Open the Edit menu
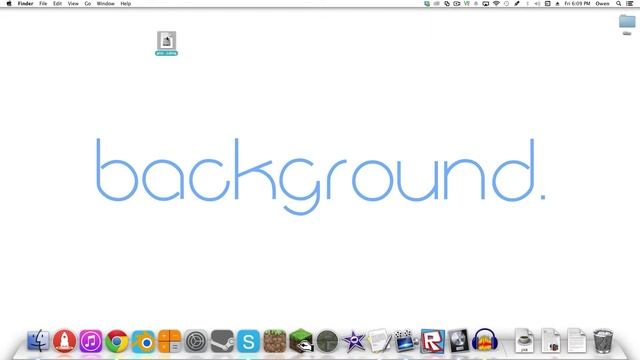 pyautogui.click(x=57, y=4)
